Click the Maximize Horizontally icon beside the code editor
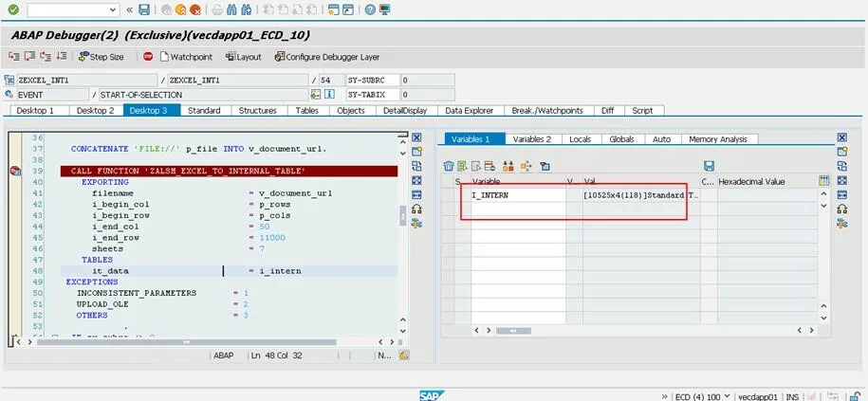Image resolution: width=868 pixels, height=401 pixels. [x=416, y=194]
